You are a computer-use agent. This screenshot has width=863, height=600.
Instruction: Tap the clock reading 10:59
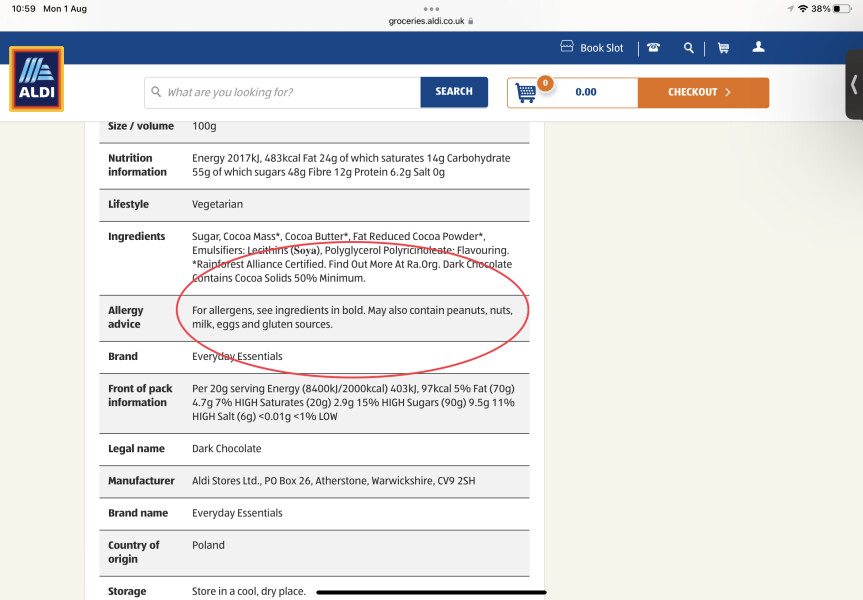tap(24, 8)
